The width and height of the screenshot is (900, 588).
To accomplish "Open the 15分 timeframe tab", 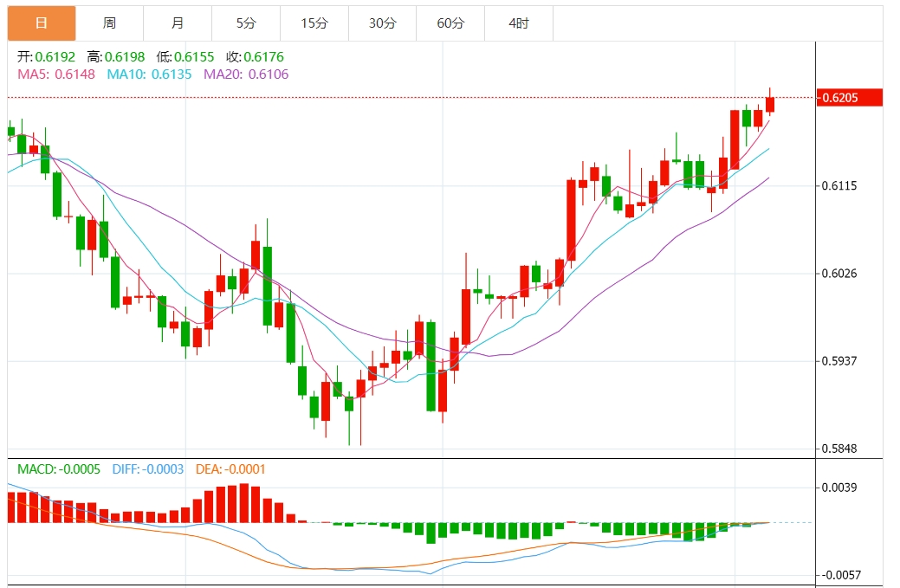I will tap(314, 23).
